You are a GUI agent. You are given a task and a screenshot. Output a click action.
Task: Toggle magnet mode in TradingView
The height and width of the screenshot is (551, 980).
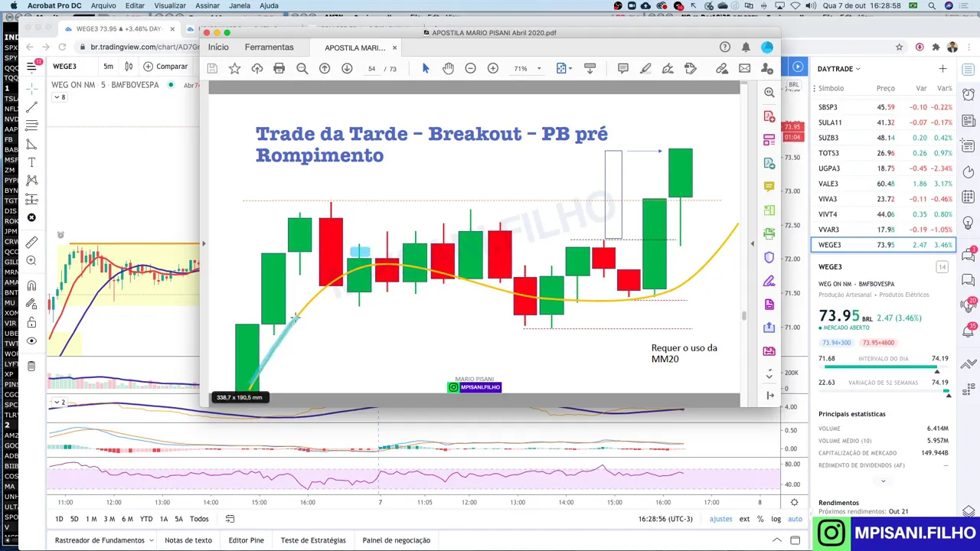pyautogui.click(x=31, y=285)
